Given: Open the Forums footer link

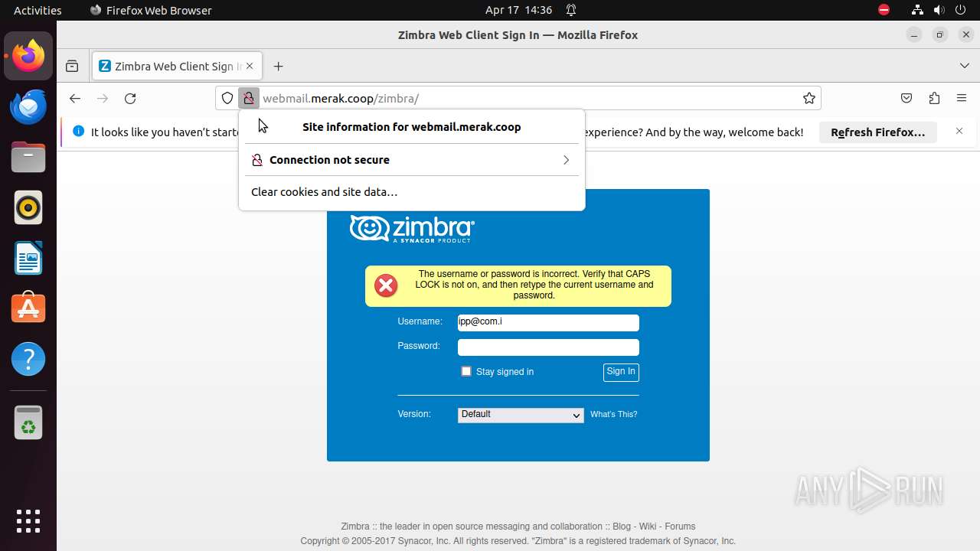Looking at the screenshot, I should 680,527.
